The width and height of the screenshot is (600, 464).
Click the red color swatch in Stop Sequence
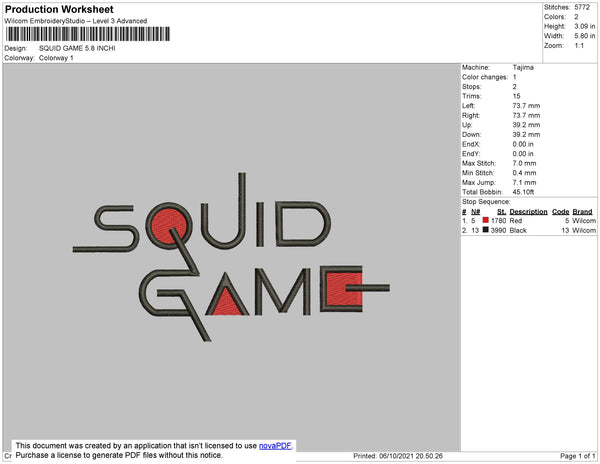click(x=486, y=220)
